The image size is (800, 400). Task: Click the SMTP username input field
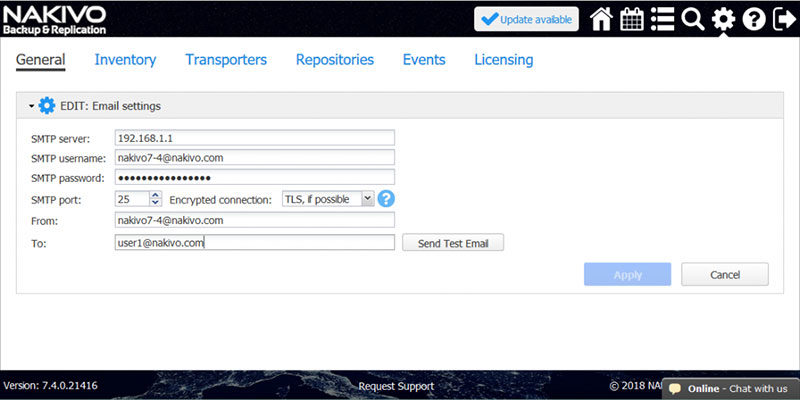[255, 158]
